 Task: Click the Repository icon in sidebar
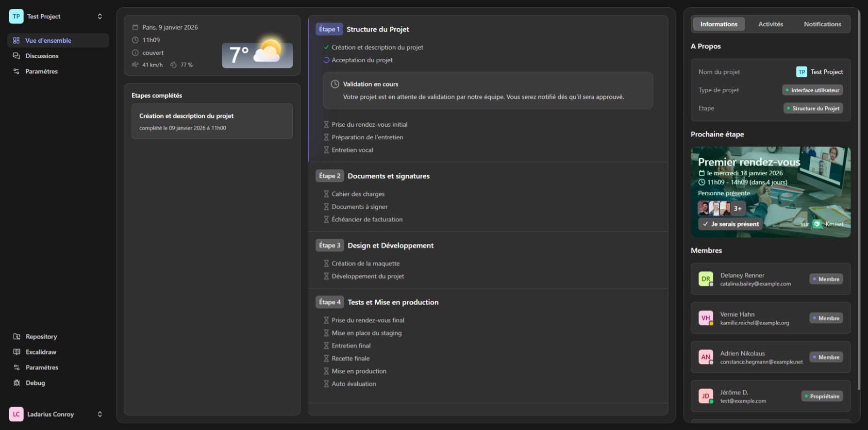(17, 337)
